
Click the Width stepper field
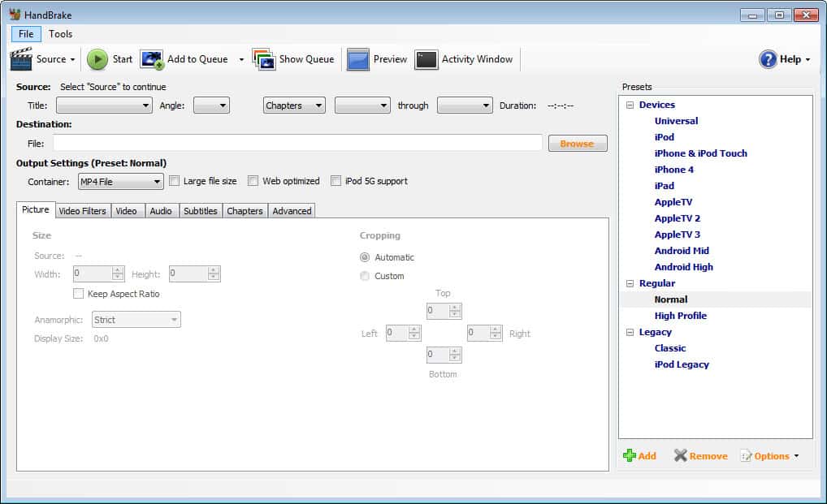pos(98,274)
